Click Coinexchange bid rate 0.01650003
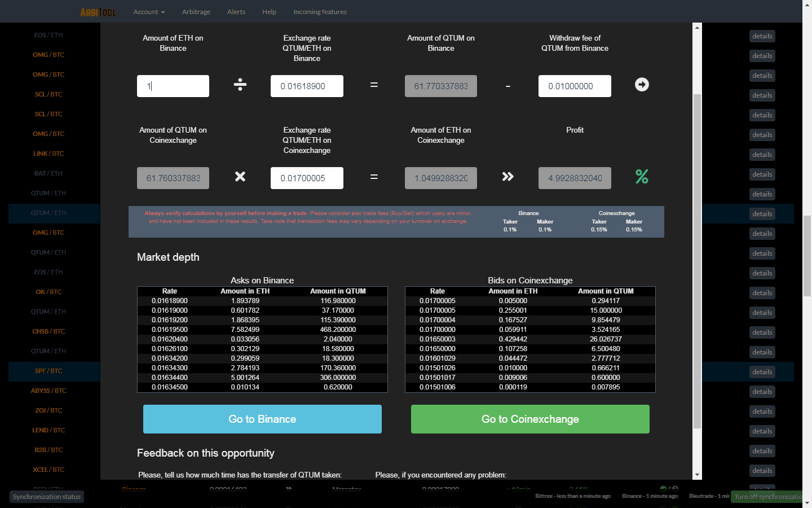 click(x=438, y=339)
